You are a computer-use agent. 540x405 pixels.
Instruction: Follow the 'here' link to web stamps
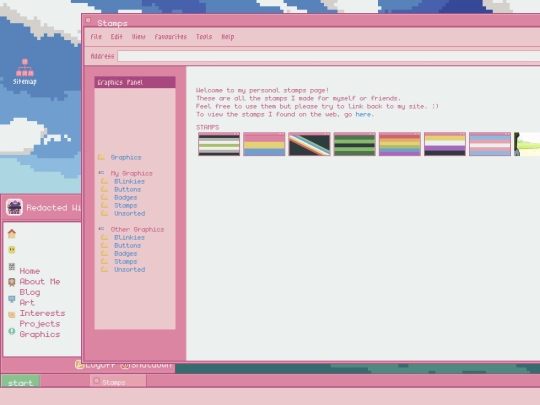pos(363,114)
